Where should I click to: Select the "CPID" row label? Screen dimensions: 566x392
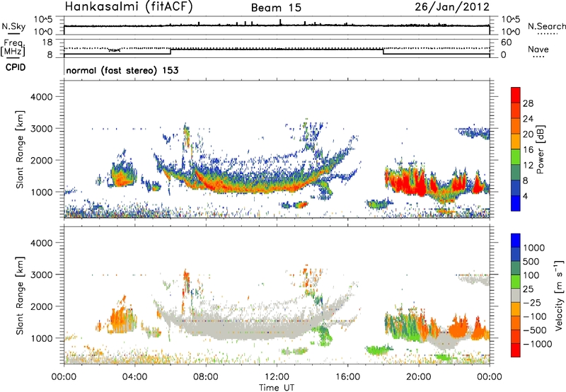point(16,67)
